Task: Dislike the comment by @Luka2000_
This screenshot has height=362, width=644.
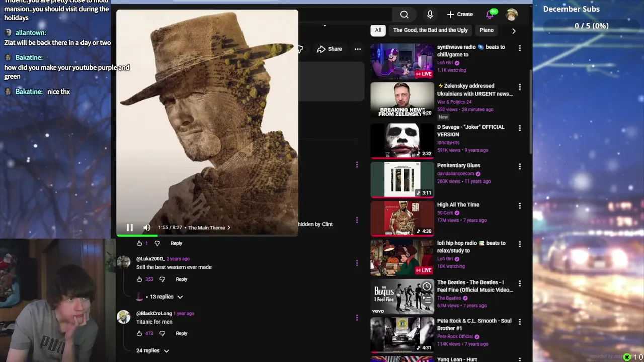Action: click(162, 279)
